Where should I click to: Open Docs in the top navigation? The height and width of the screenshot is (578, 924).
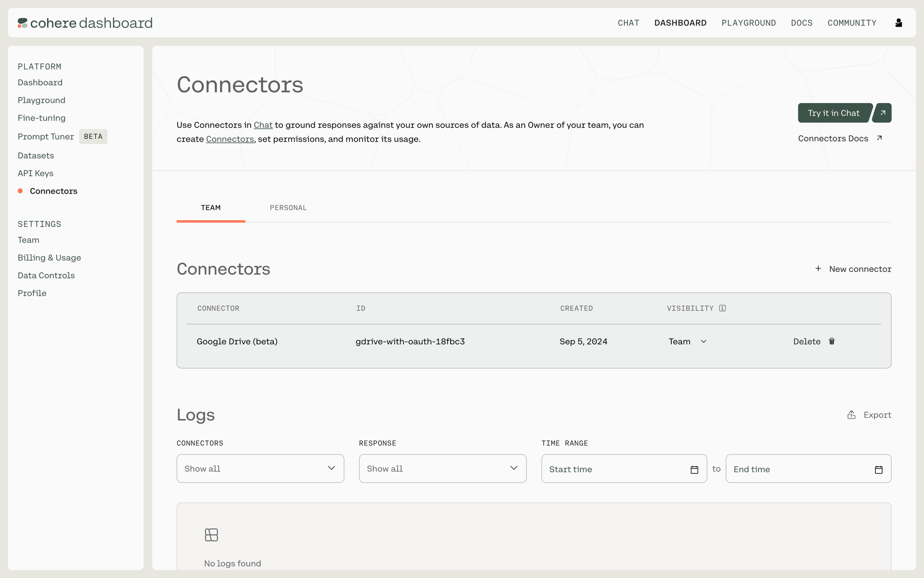click(x=802, y=23)
